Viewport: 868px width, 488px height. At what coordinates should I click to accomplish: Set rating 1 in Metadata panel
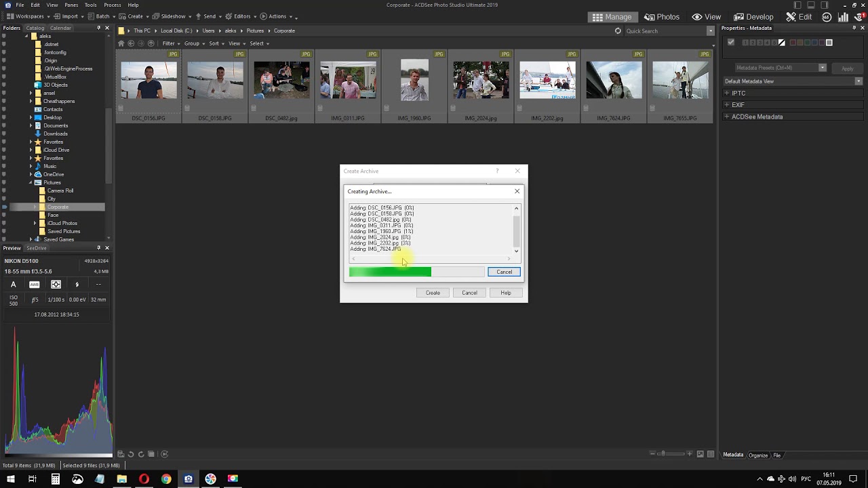pos(745,43)
